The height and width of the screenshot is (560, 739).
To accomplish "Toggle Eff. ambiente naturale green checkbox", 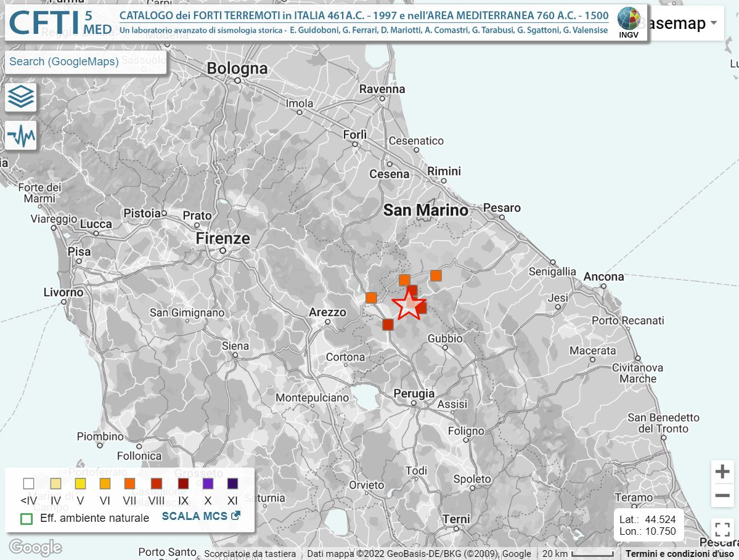I will click(27, 518).
